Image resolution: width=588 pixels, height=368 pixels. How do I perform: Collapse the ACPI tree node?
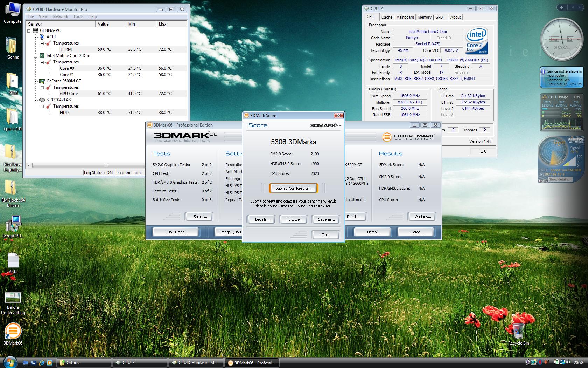coord(35,37)
